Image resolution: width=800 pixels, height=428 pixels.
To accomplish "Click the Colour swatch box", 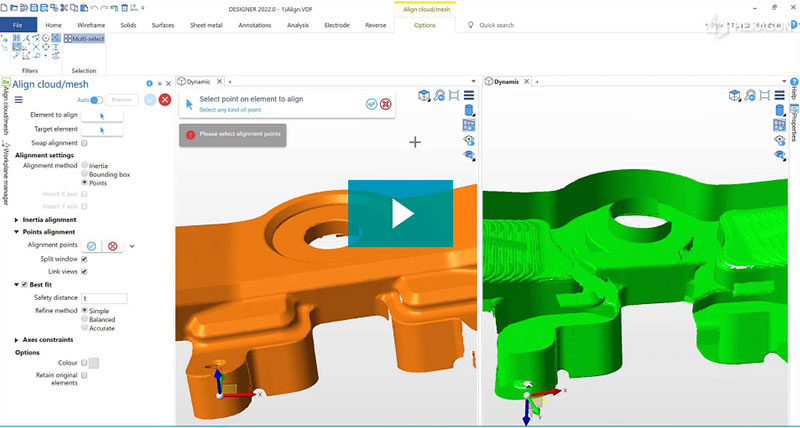I will tap(95, 363).
